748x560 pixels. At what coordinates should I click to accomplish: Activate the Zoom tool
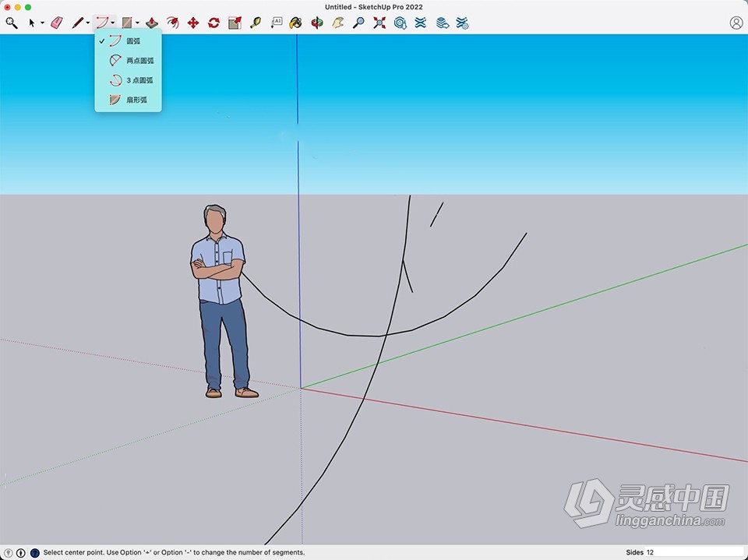(x=358, y=23)
